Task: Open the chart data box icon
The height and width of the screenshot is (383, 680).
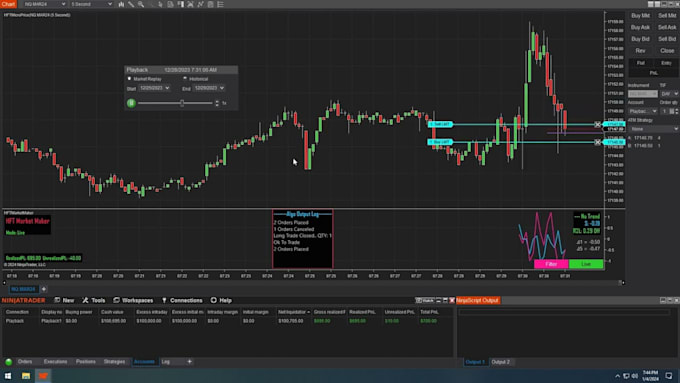Action: click(x=170, y=4)
